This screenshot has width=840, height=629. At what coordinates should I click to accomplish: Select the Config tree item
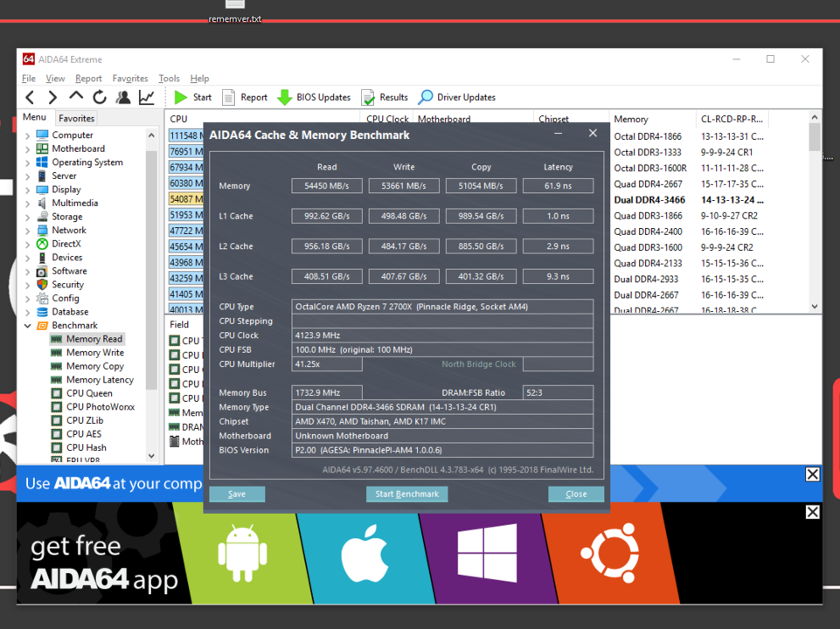pyautogui.click(x=66, y=298)
